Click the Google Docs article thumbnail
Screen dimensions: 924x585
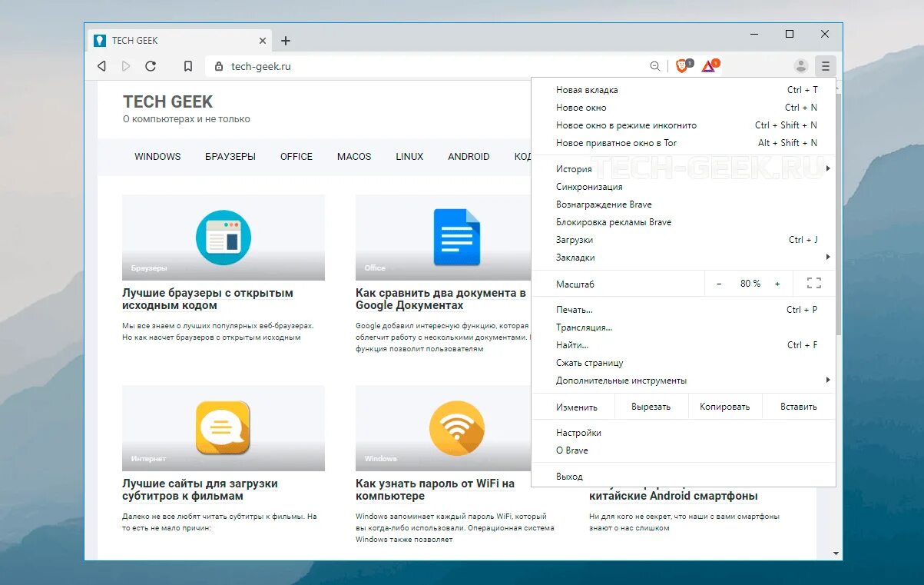click(x=443, y=237)
